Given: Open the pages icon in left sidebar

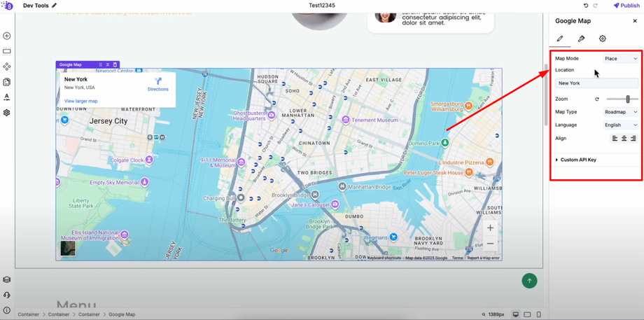Looking at the screenshot, I should pos(6,82).
